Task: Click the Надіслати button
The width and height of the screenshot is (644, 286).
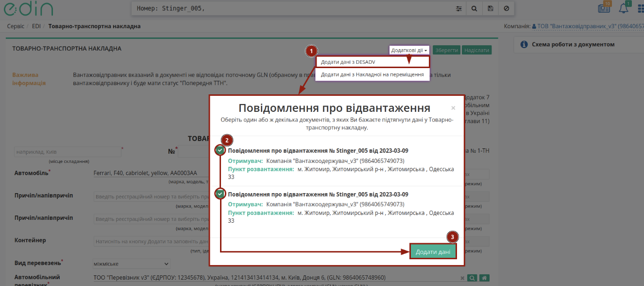Action: (x=476, y=50)
